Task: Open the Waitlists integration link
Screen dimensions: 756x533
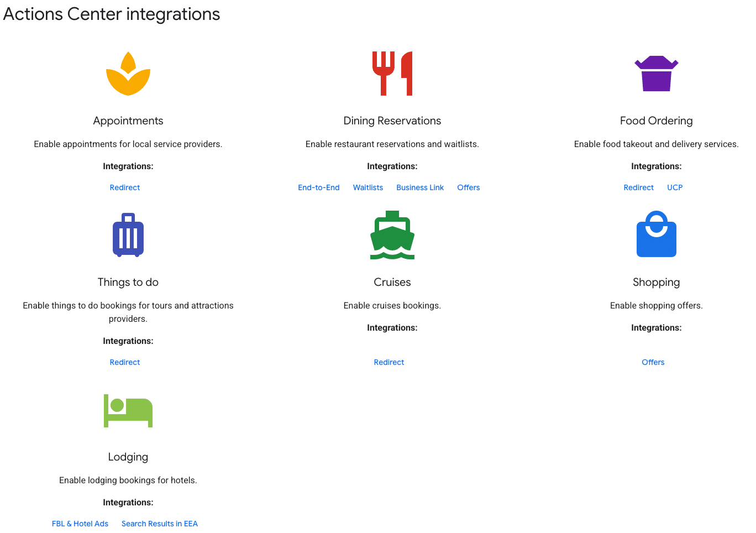Action: click(x=368, y=187)
